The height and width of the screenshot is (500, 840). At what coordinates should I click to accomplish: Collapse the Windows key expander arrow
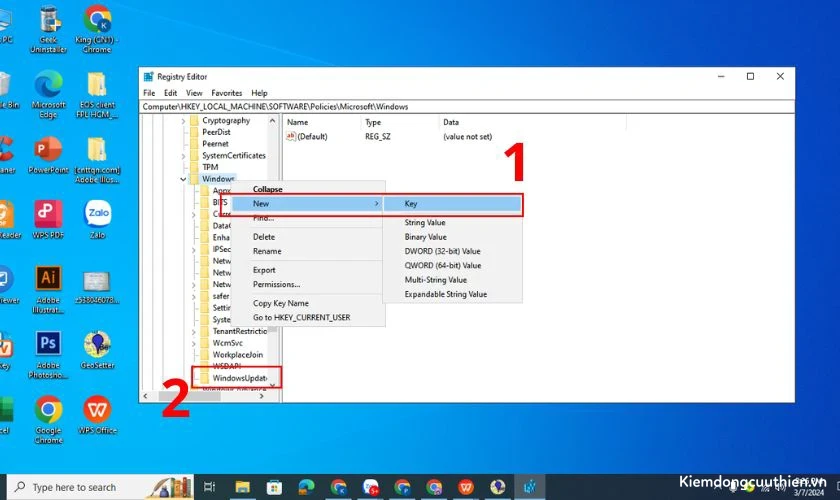pos(183,179)
